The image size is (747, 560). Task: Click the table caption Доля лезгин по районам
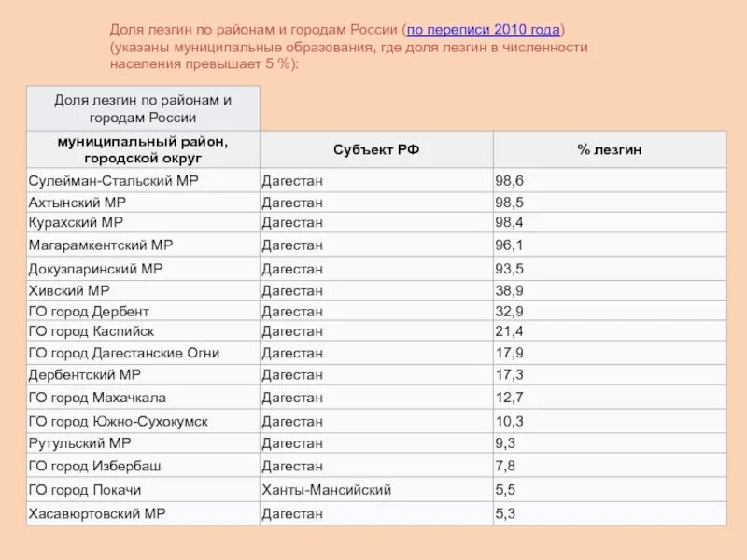(x=143, y=108)
